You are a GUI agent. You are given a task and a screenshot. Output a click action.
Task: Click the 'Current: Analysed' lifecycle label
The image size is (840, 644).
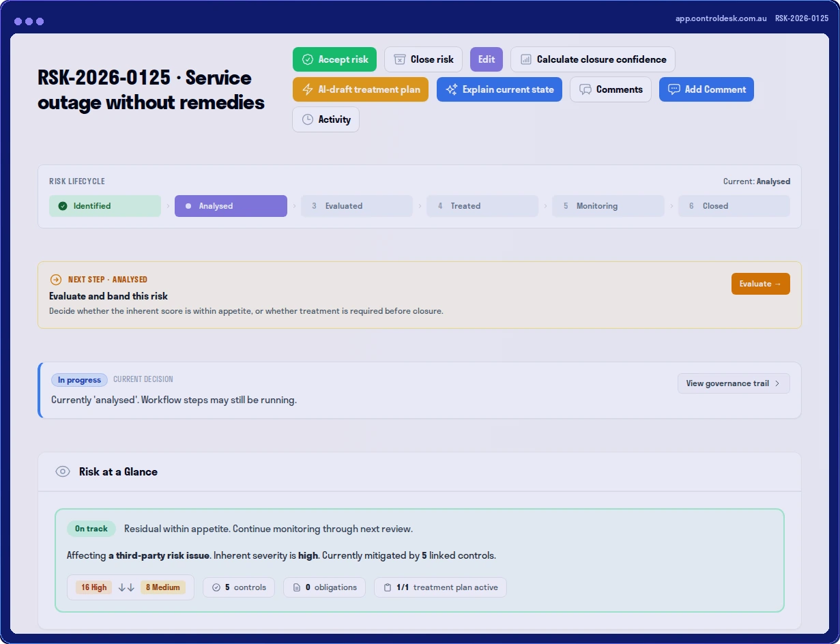point(757,181)
